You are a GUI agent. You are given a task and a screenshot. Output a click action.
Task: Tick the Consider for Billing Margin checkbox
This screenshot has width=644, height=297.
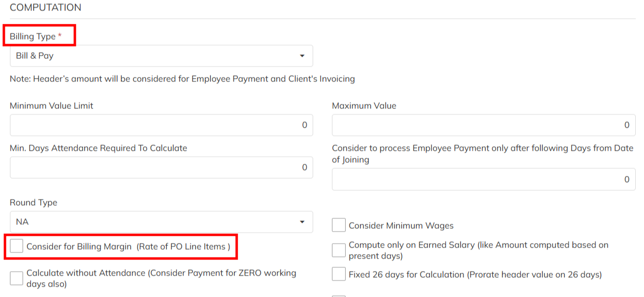tap(17, 246)
